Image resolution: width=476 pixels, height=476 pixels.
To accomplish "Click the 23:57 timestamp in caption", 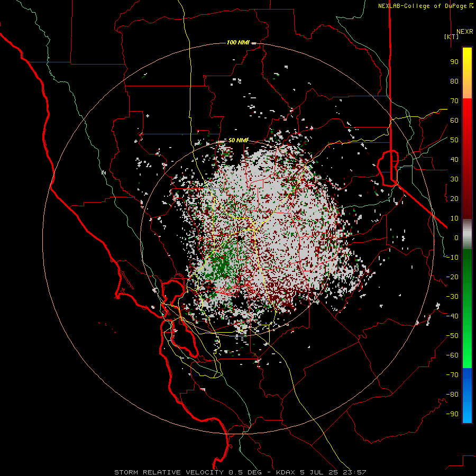I will 355,472.
